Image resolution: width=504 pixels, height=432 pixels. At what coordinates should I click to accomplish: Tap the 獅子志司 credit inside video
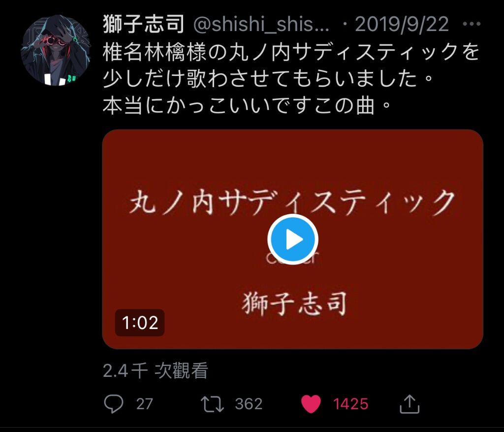coord(294,303)
